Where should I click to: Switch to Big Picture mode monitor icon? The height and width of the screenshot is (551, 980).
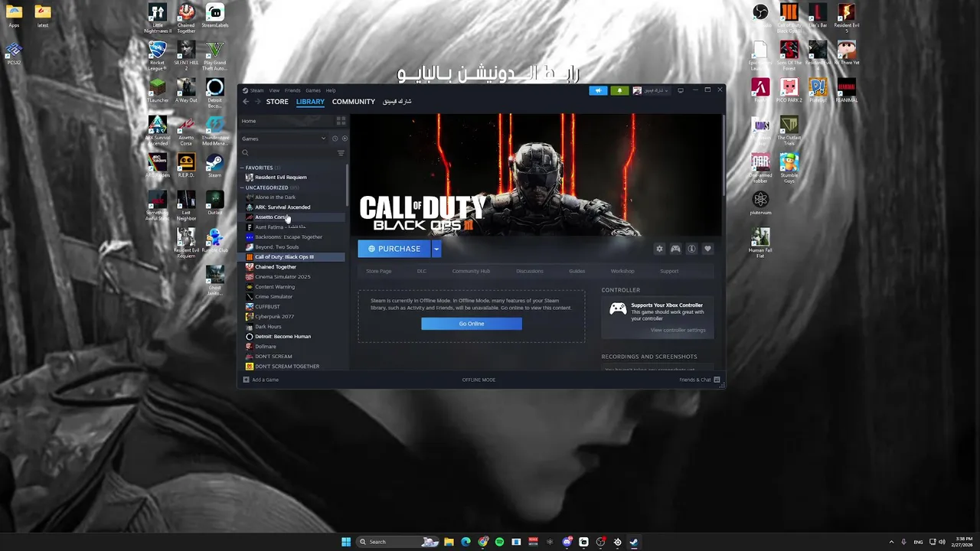click(680, 90)
